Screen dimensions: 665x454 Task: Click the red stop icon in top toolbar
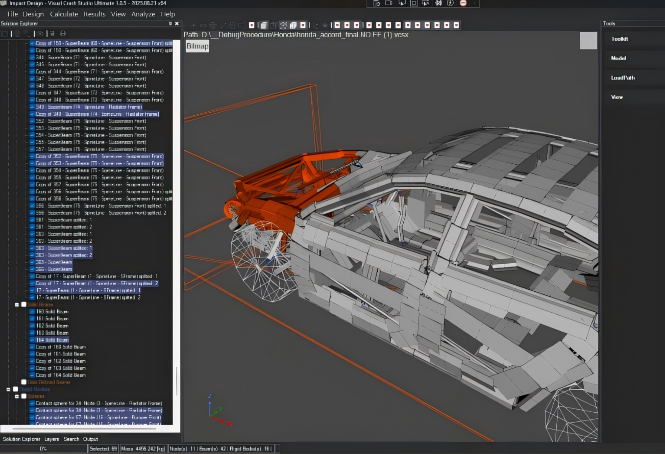[462, 5]
